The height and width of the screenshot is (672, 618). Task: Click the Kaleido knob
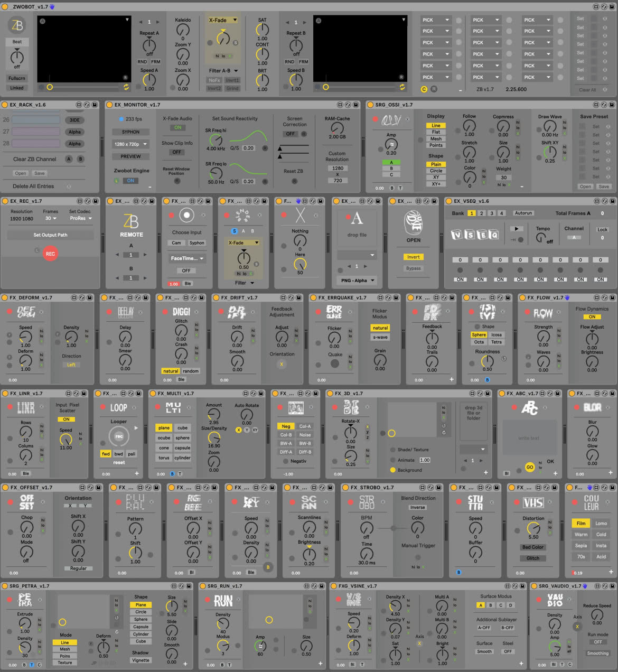tap(183, 30)
